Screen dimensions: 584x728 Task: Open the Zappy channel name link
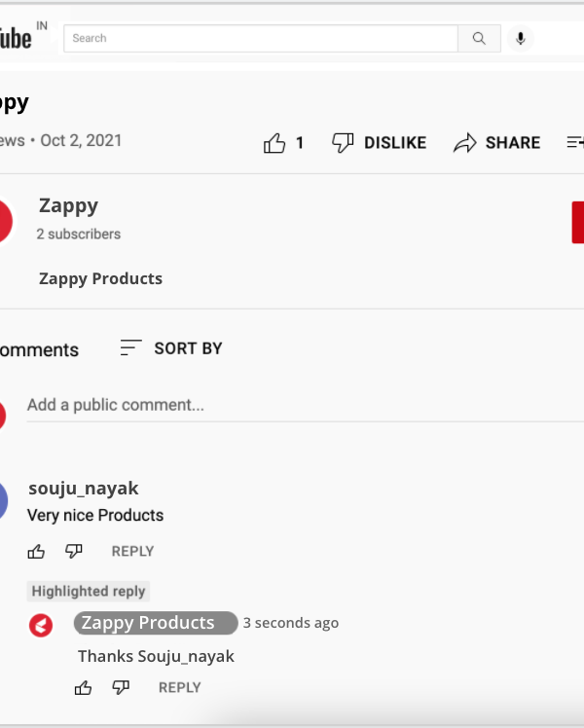click(68, 206)
